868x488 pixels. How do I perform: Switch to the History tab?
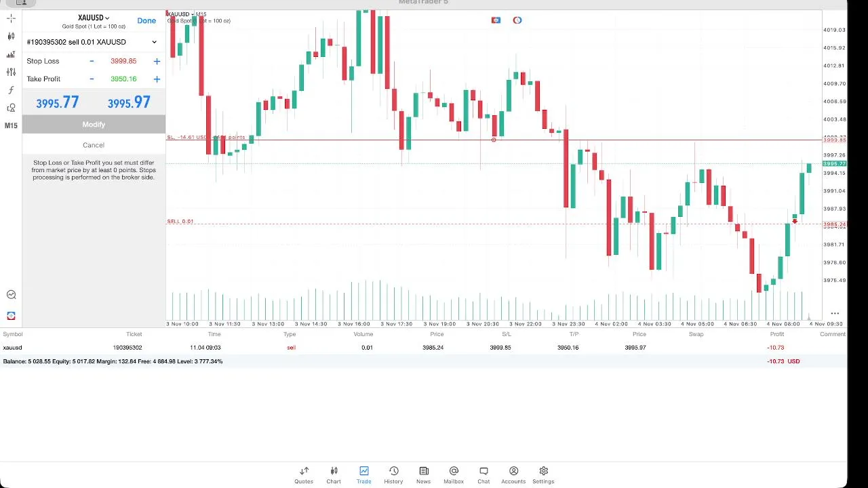point(393,474)
